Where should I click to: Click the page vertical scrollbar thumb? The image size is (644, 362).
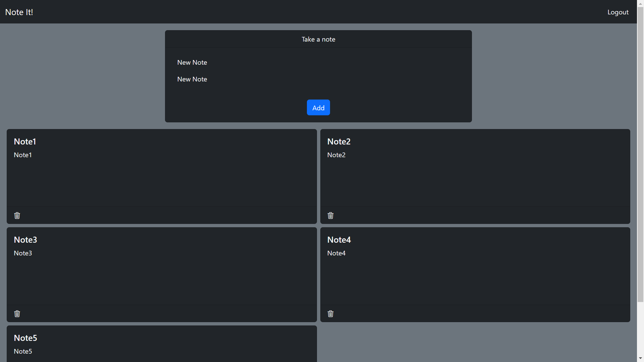[640, 154]
